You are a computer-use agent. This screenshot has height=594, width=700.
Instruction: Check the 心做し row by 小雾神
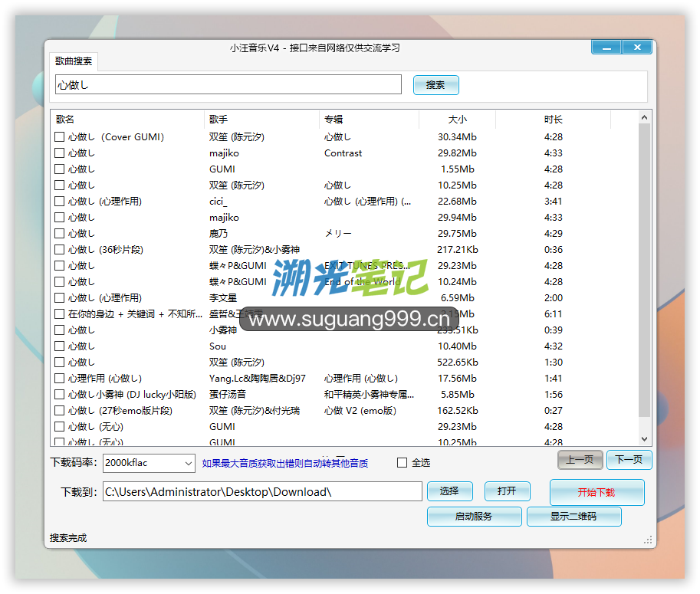(59, 330)
